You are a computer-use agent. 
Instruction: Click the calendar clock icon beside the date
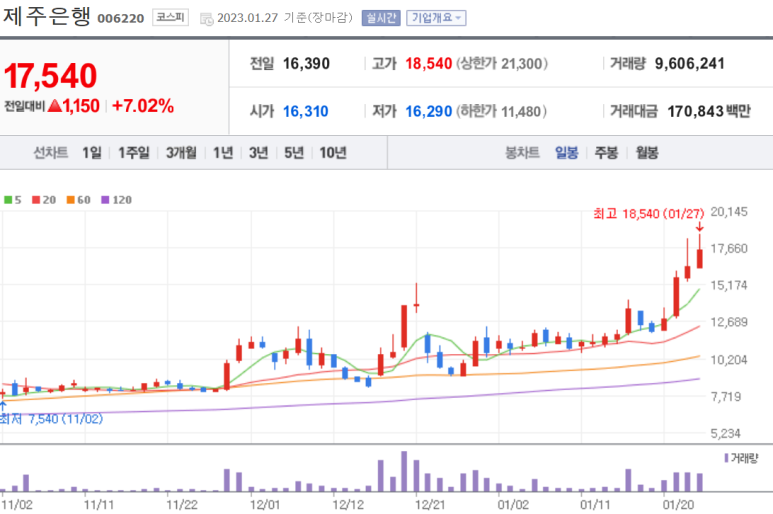point(207,19)
